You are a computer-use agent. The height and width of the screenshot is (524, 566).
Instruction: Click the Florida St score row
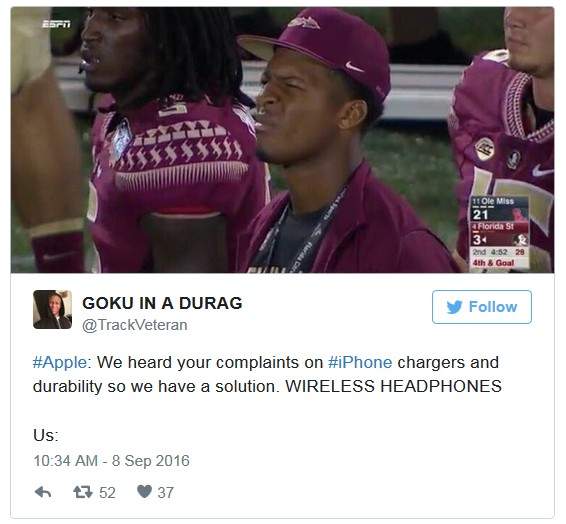tap(500, 234)
